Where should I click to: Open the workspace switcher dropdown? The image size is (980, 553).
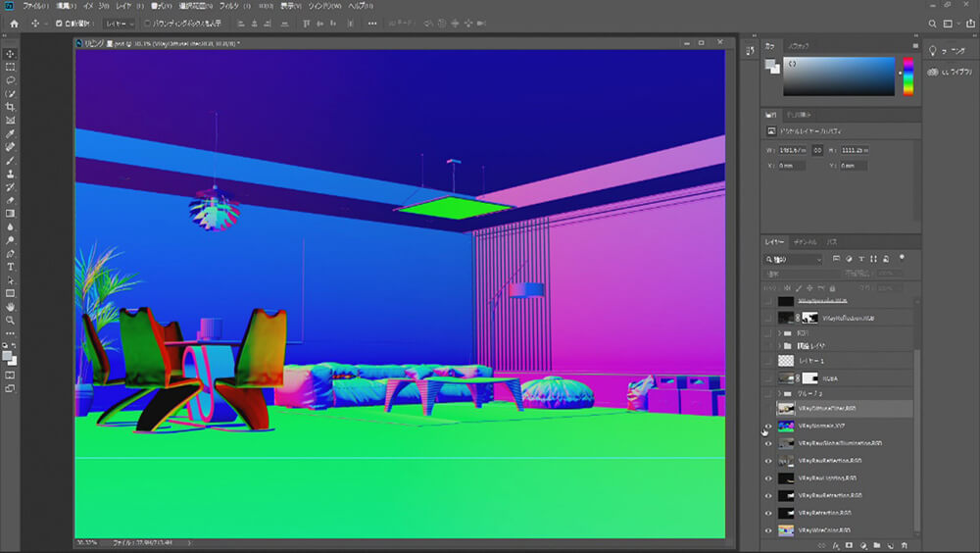click(951, 24)
